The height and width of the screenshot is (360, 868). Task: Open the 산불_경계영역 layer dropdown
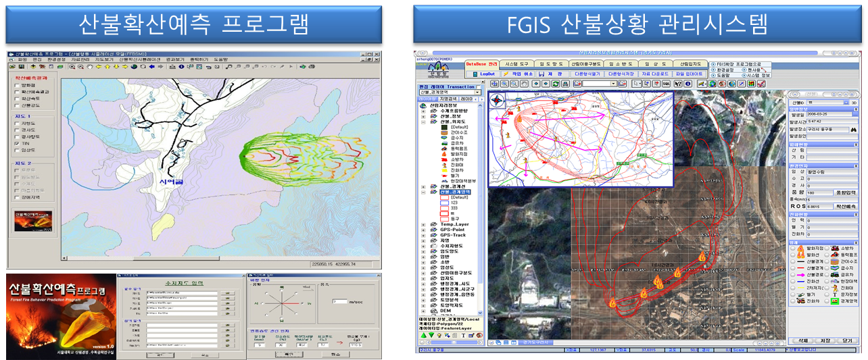tap(478, 92)
